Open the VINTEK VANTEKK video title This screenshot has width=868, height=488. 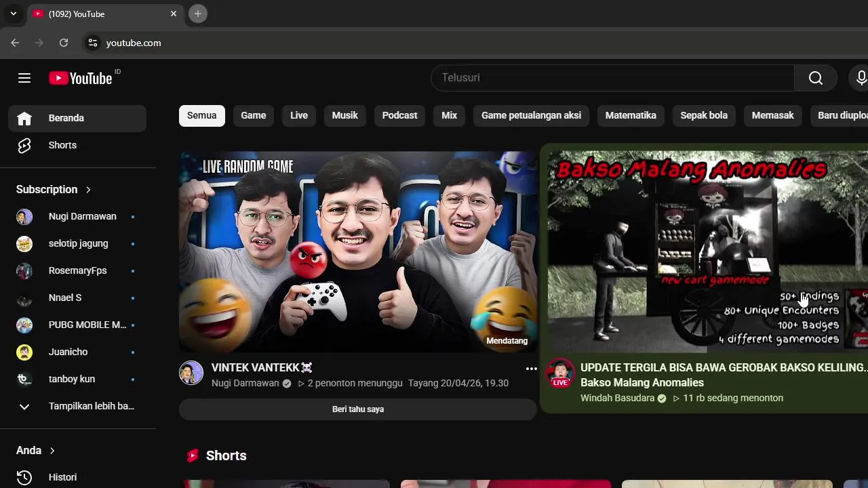(x=262, y=368)
